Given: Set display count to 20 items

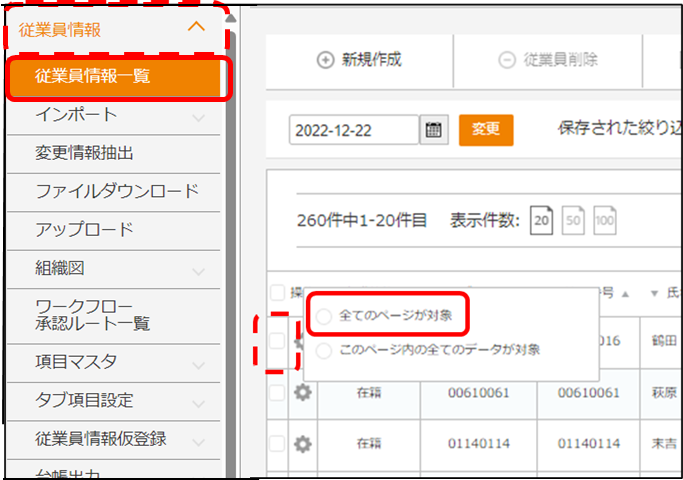Looking at the screenshot, I should coord(541,220).
